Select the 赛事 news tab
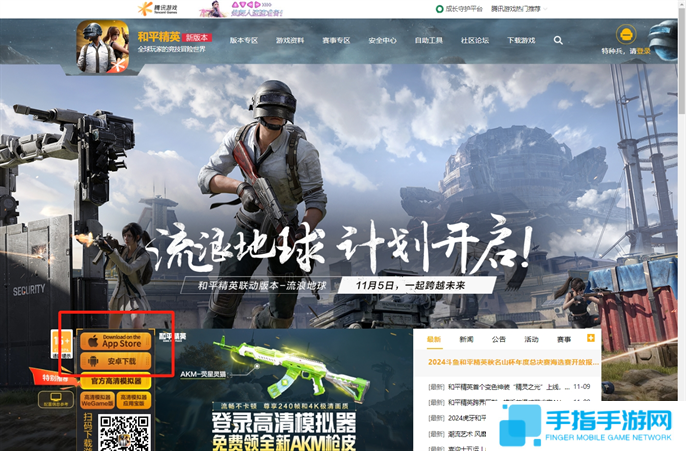 (x=564, y=339)
